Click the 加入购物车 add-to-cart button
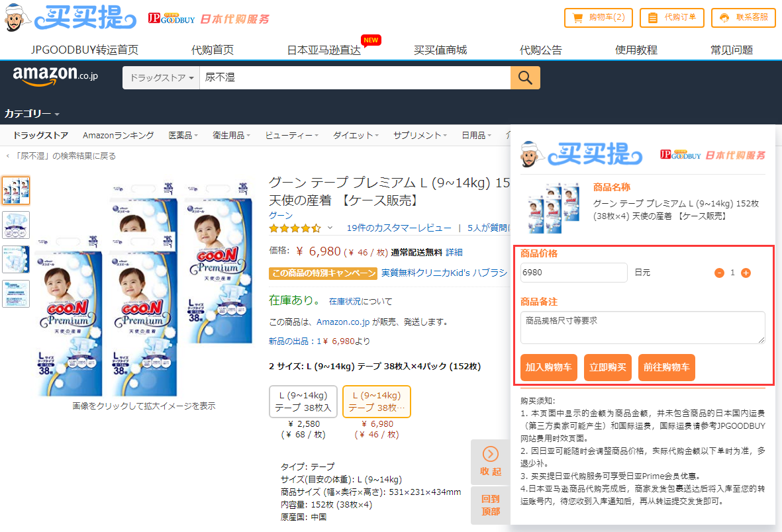The width and height of the screenshot is (782, 532). tap(548, 367)
